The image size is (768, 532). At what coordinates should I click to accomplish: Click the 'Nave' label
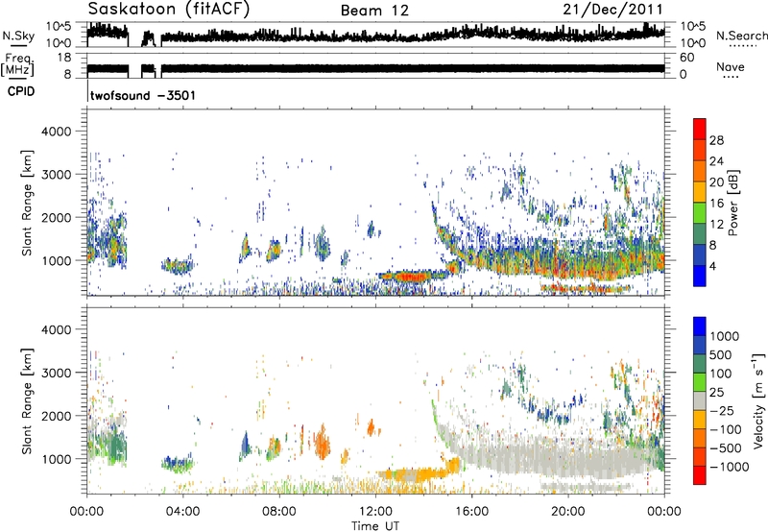coord(731,67)
